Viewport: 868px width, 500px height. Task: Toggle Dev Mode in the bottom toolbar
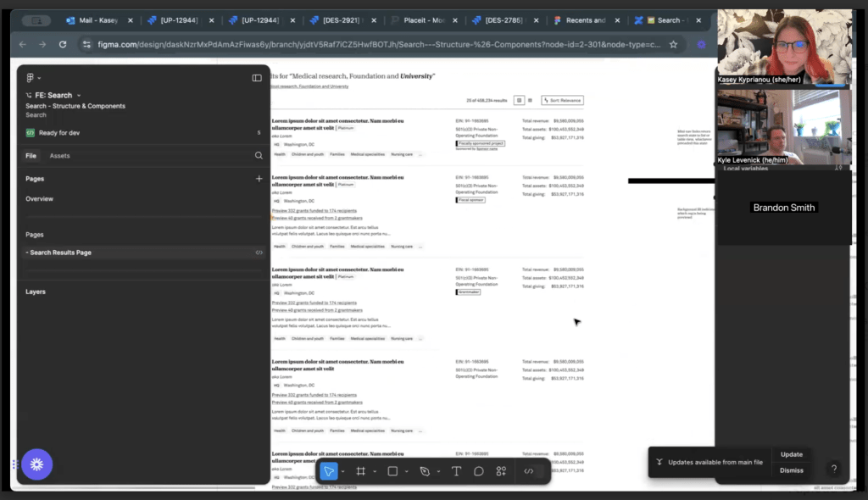[529, 471]
